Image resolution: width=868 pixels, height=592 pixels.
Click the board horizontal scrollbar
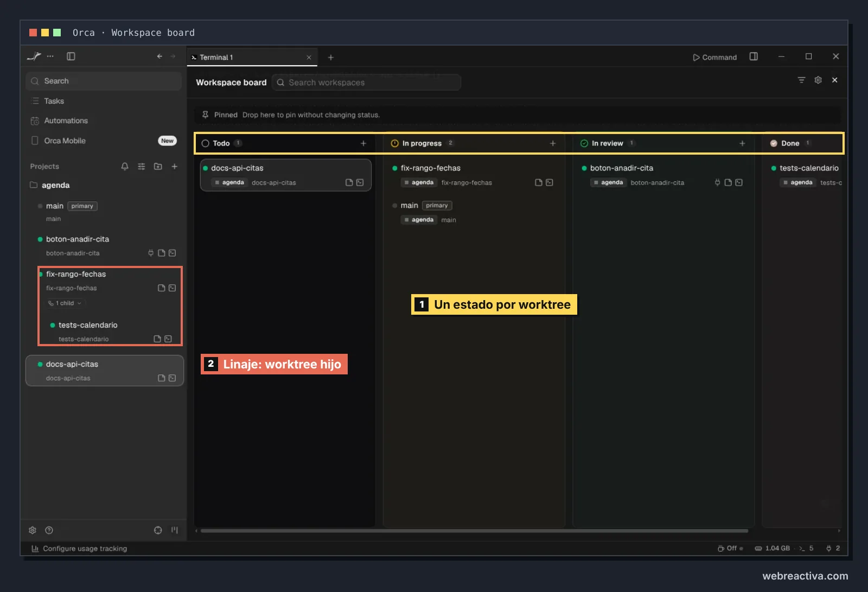click(x=474, y=531)
